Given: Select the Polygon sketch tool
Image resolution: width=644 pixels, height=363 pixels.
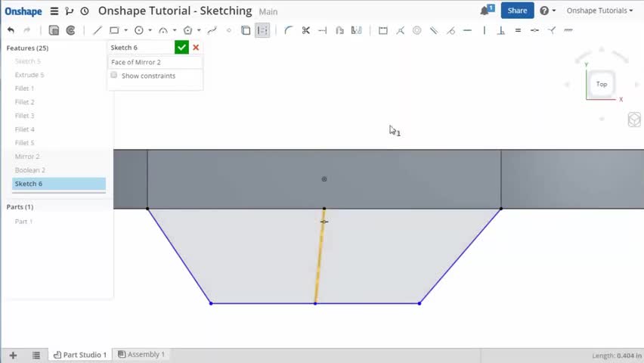Looking at the screenshot, I should (x=187, y=30).
